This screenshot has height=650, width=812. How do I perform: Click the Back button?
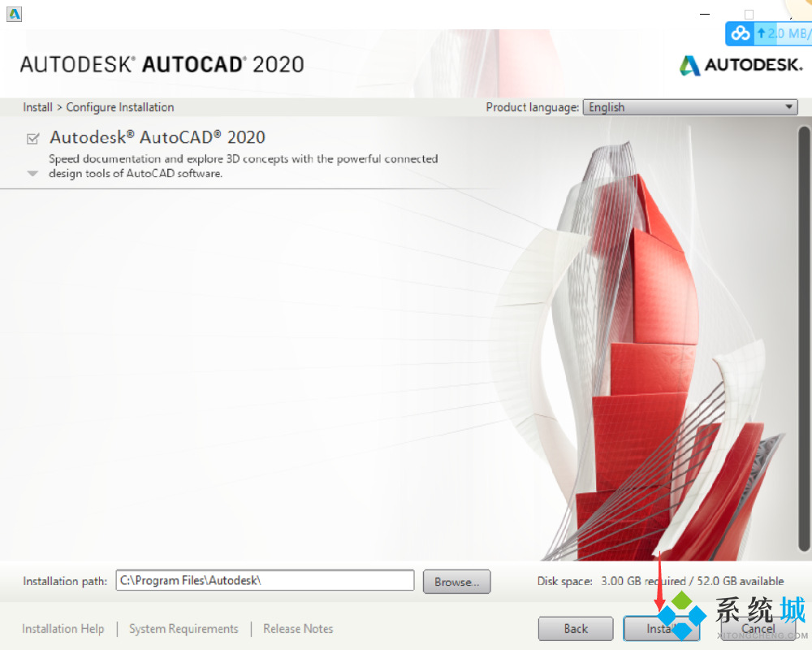[576, 629]
